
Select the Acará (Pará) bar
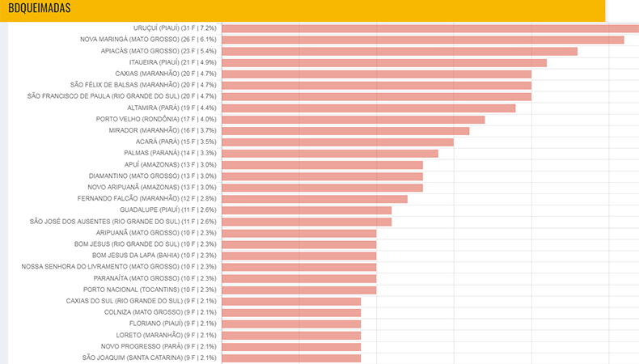[x=338, y=142]
